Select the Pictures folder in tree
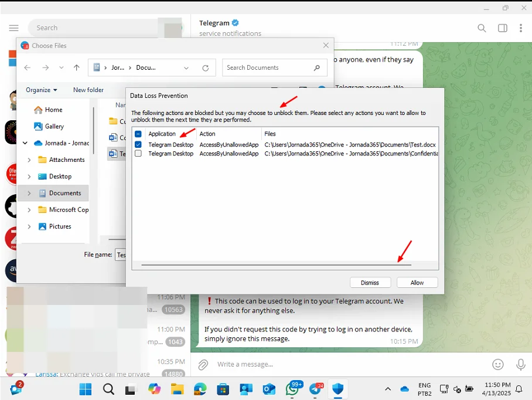 pos(54,226)
